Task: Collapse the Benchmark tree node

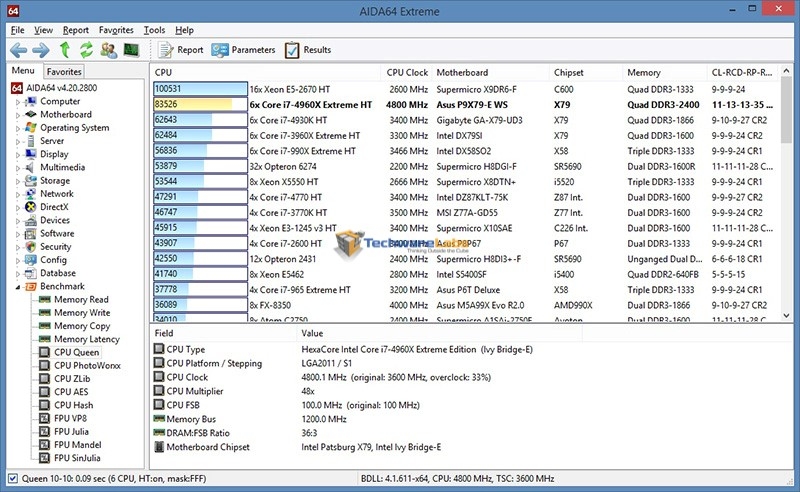Action: pos(18,287)
